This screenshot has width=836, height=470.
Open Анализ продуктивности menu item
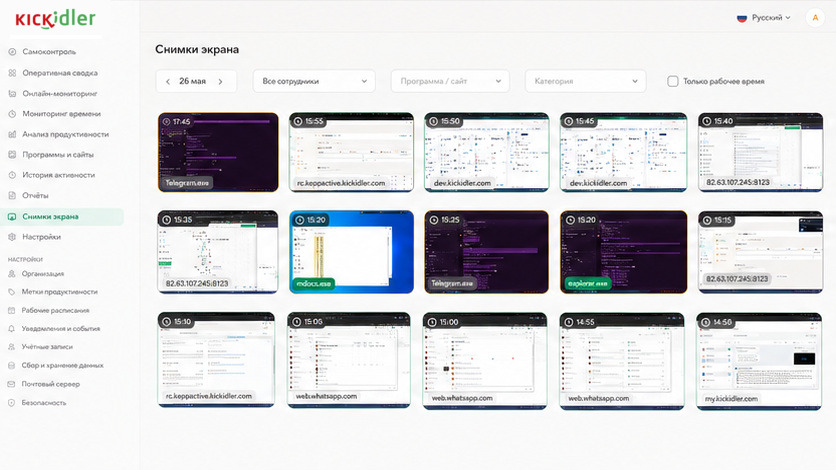click(66, 134)
